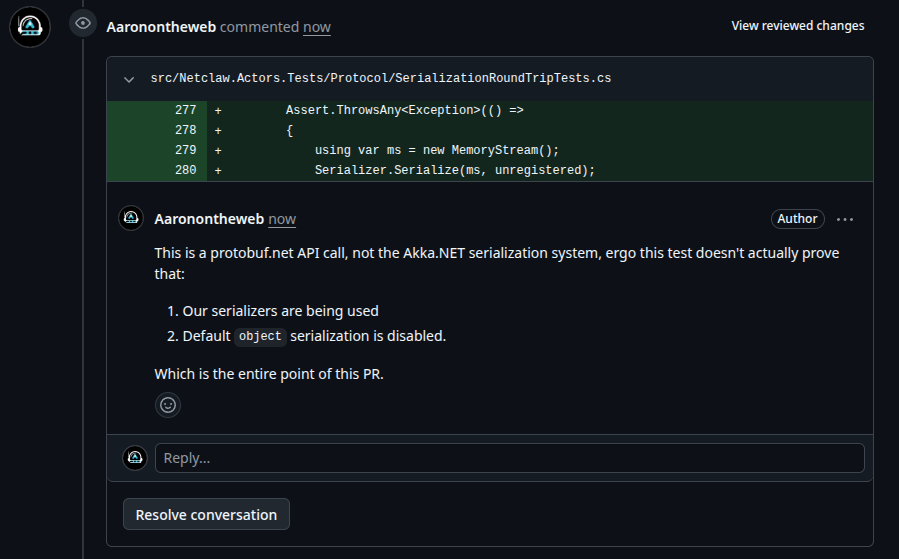899x559 pixels.
Task: Add an emoji reaction with the smiley icon
Action: [168, 405]
